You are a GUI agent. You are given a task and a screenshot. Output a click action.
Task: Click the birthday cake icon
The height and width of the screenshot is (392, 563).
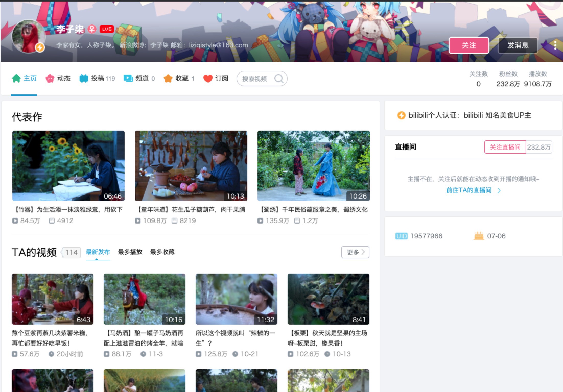pyautogui.click(x=479, y=236)
